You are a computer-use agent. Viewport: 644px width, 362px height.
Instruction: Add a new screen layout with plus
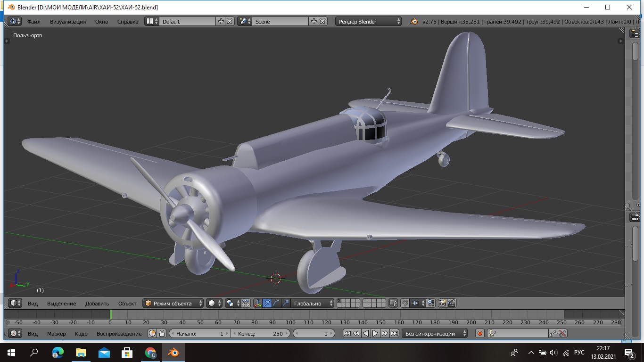point(221,21)
